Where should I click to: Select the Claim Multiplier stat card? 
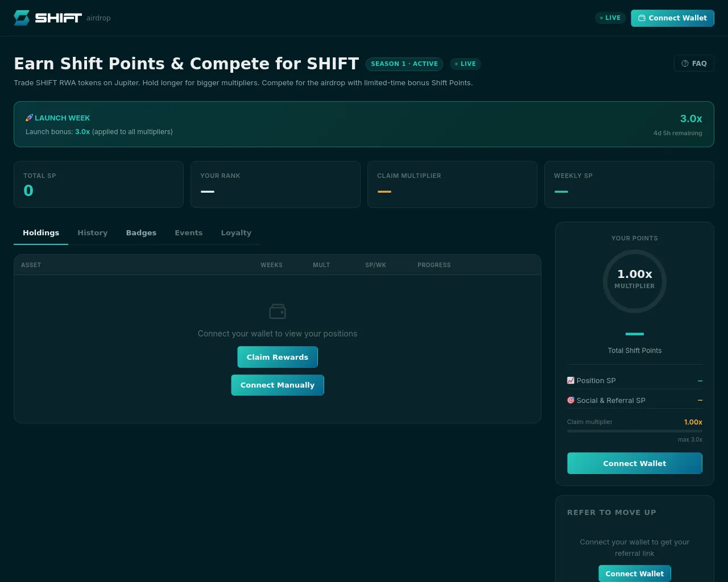452,184
